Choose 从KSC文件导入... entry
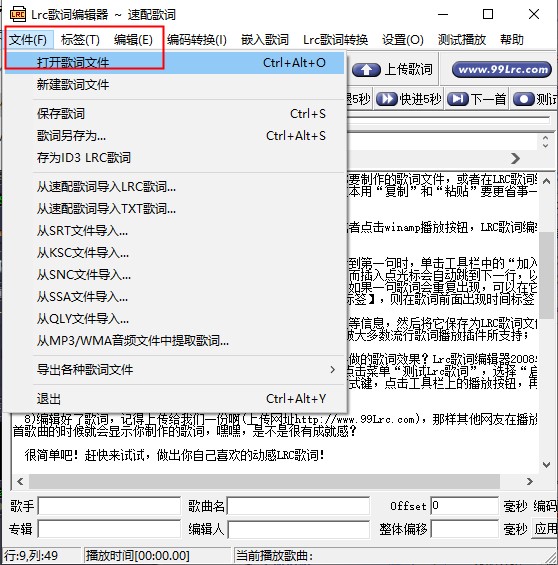The height and width of the screenshot is (565, 558). tap(174, 253)
